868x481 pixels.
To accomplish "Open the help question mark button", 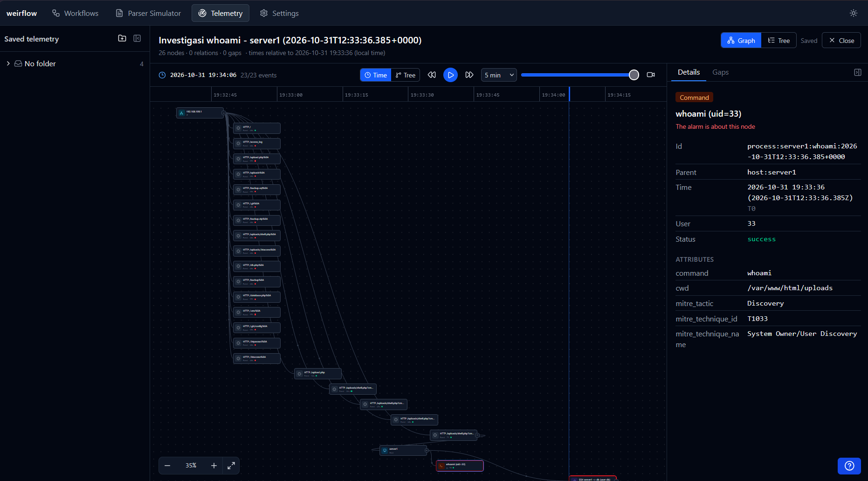I will tap(849, 466).
